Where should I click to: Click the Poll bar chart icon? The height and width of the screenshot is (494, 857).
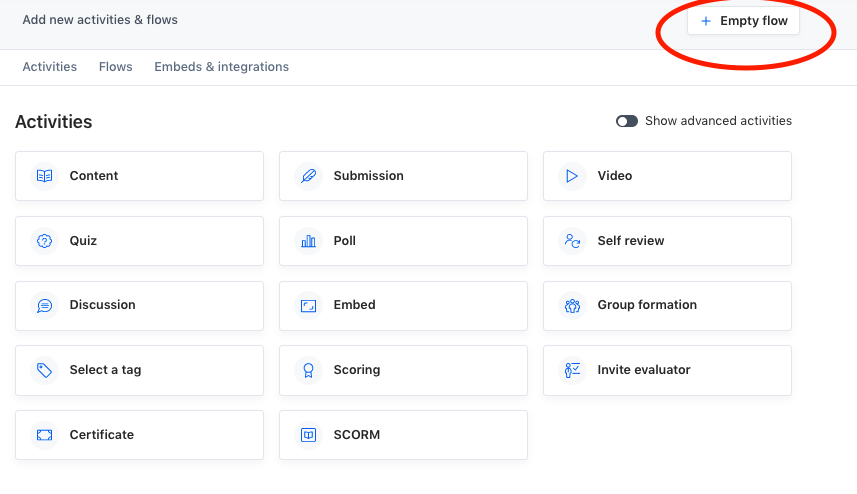pyautogui.click(x=308, y=241)
